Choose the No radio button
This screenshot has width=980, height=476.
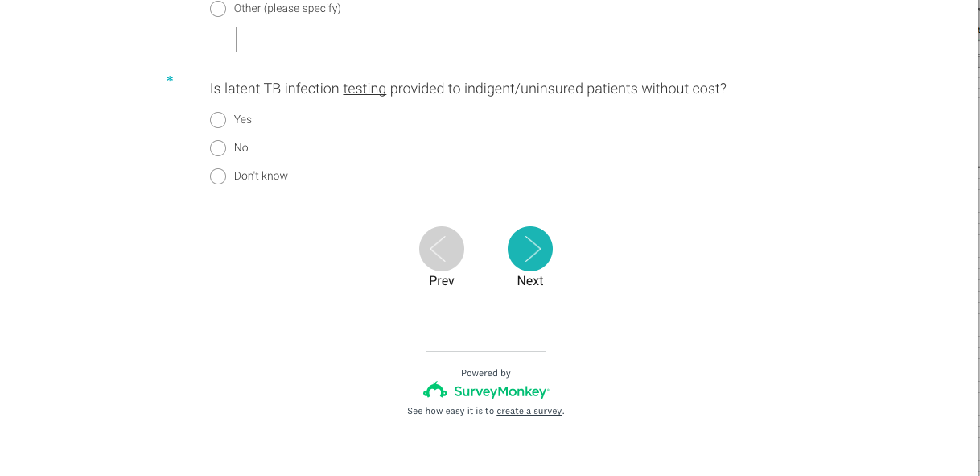218,148
